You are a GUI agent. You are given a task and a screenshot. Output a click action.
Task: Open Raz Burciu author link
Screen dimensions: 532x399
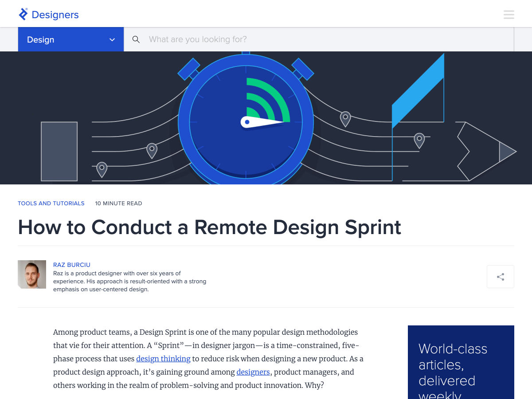72,265
